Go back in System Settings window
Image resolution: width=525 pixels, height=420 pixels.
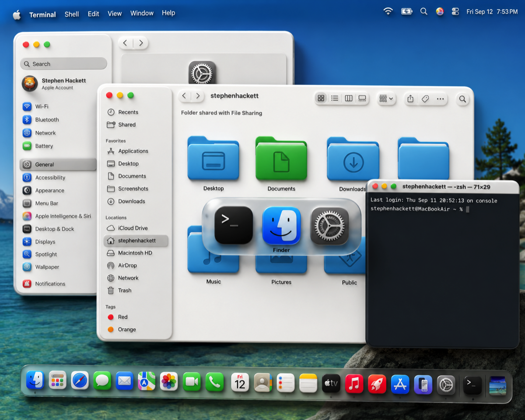coord(126,43)
